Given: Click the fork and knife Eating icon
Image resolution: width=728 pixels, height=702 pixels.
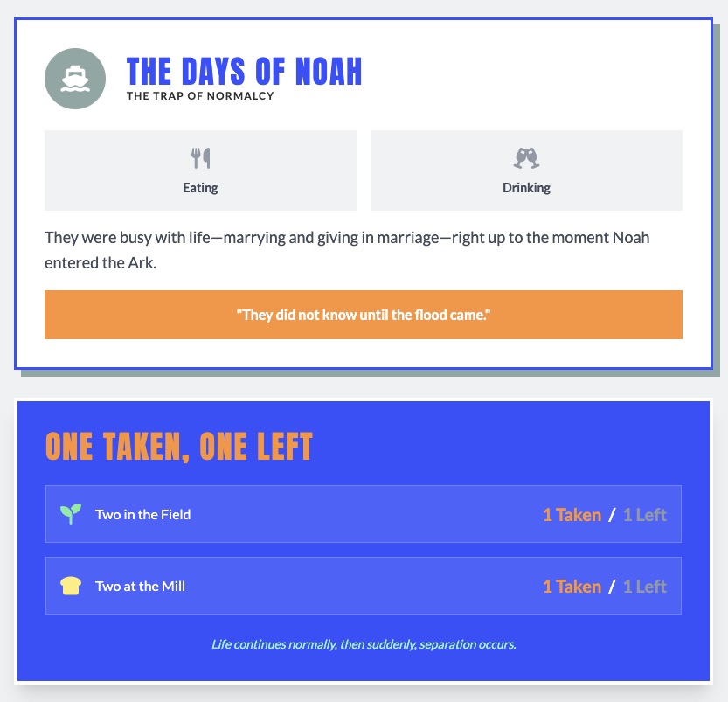Looking at the screenshot, I should [201, 158].
